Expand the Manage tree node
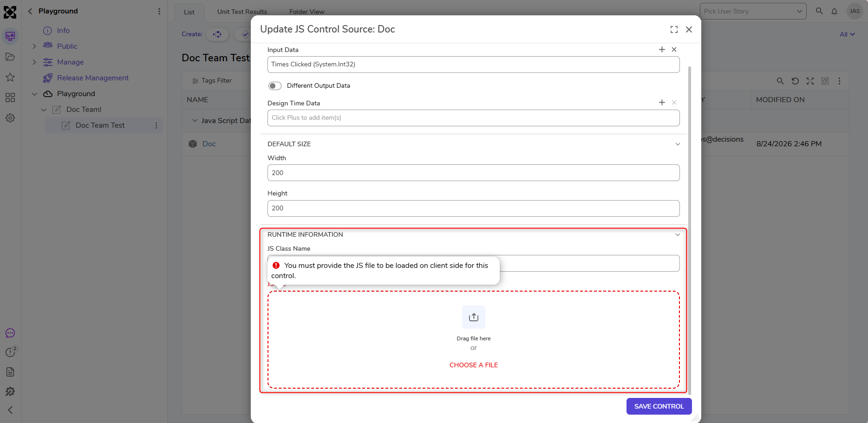Image resolution: width=868 pixels, height=423 pixels. (34, 62)
